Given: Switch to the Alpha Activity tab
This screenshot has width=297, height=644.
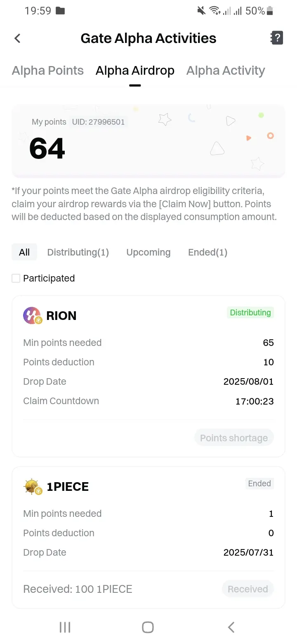Looking at the screenshot, I should pyautogui.click(x=226, y=71).
